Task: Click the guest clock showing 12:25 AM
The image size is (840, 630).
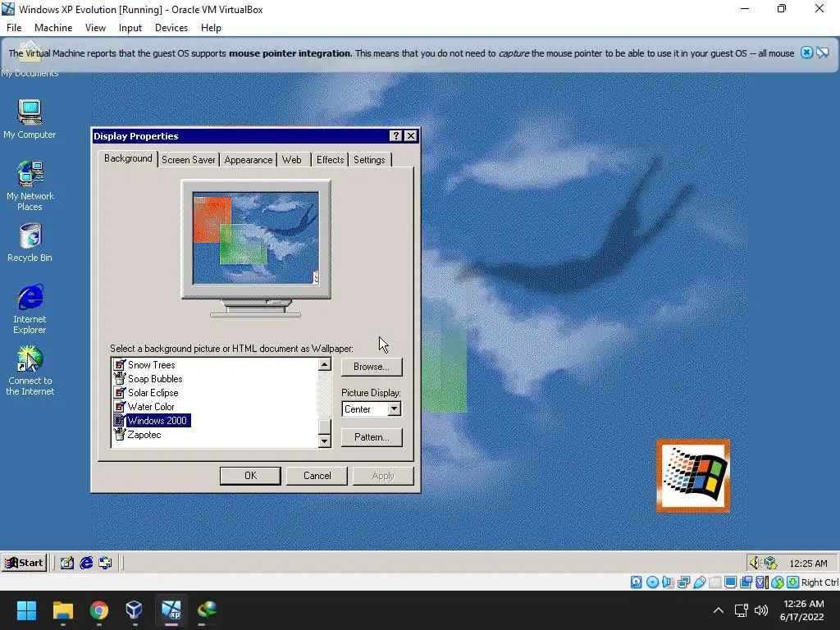Action: click(x=808, y=563)
